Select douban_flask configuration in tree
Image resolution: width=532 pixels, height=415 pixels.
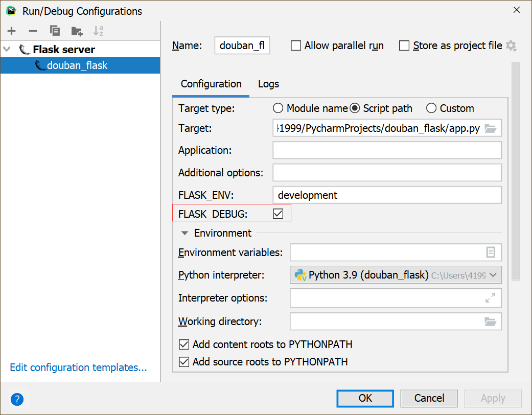(80, 65)
